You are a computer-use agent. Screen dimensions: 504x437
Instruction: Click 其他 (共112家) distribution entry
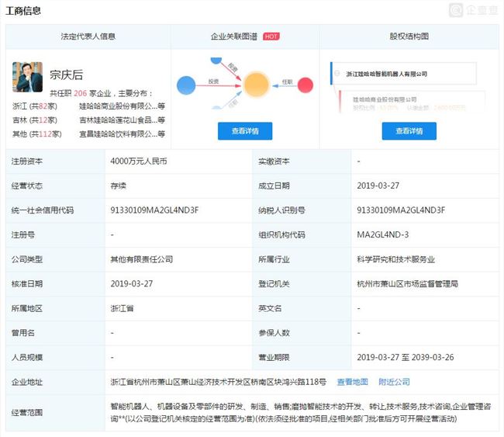coord(37,134)
